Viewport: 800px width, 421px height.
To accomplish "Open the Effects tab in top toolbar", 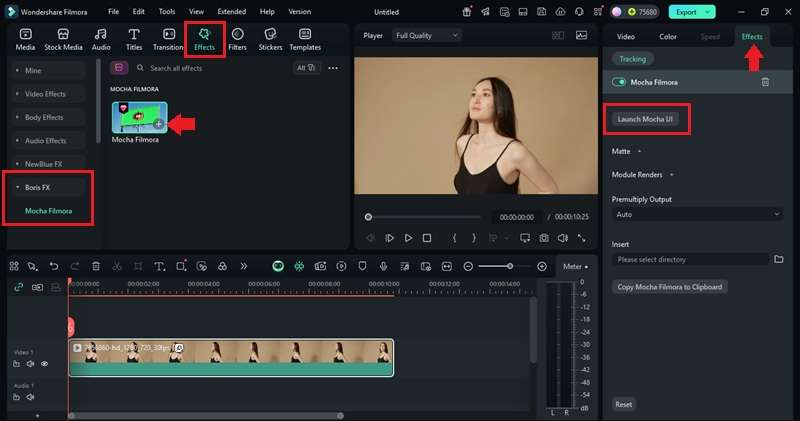I will [x=205, y=39].
